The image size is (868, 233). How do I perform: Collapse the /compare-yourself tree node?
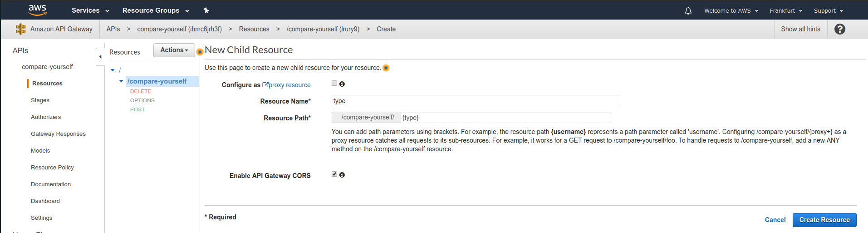pos(121,81)
